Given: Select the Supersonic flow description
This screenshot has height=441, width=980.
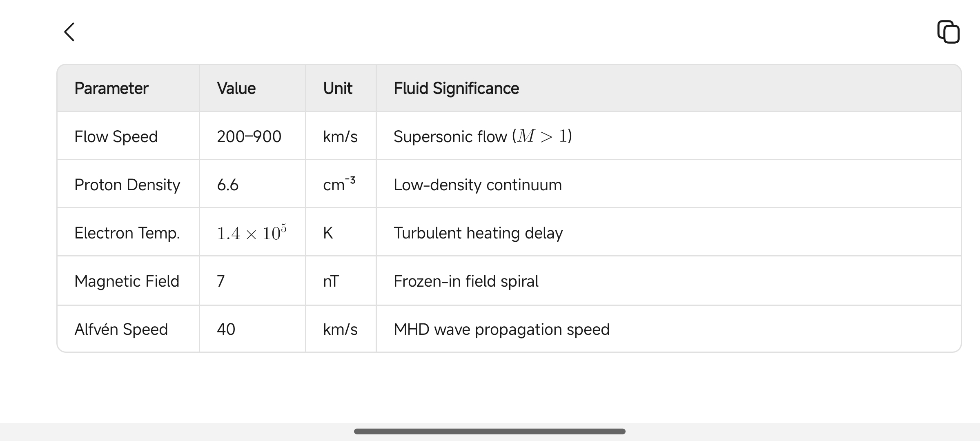Looking at the screenshot, I should point(483,136).
